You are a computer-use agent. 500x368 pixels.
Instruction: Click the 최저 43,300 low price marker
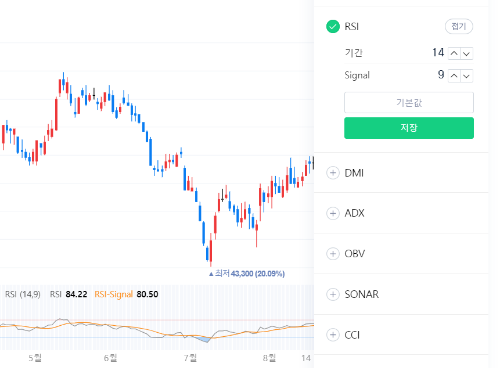[x=247, y=274]
